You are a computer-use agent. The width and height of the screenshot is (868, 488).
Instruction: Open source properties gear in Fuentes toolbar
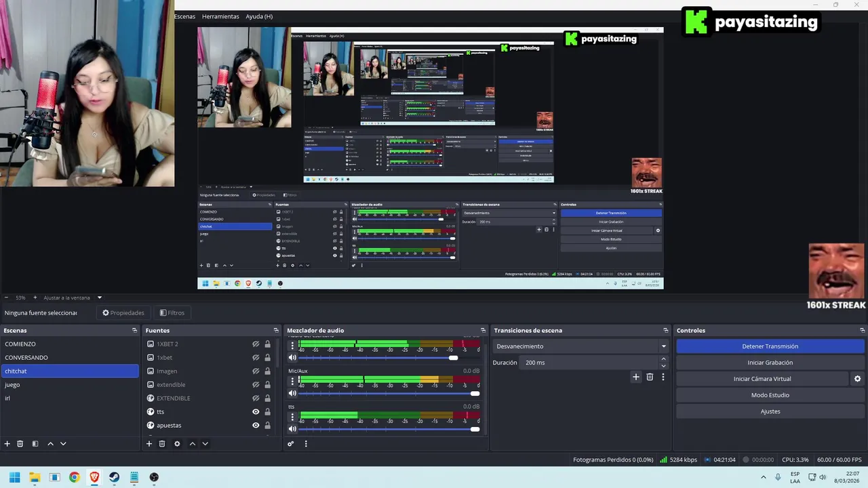(177, 444)
